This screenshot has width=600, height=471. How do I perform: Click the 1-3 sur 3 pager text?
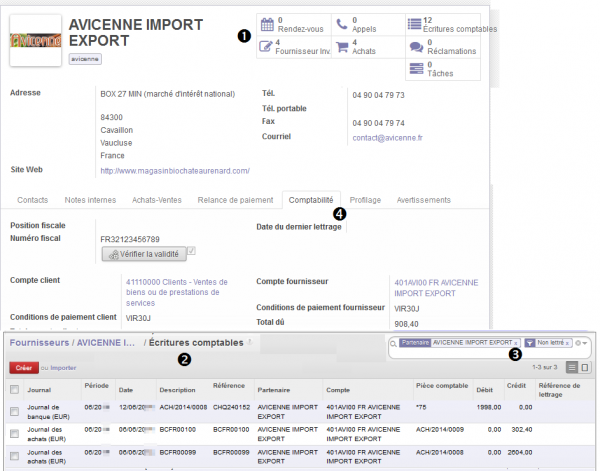(545, 367)
